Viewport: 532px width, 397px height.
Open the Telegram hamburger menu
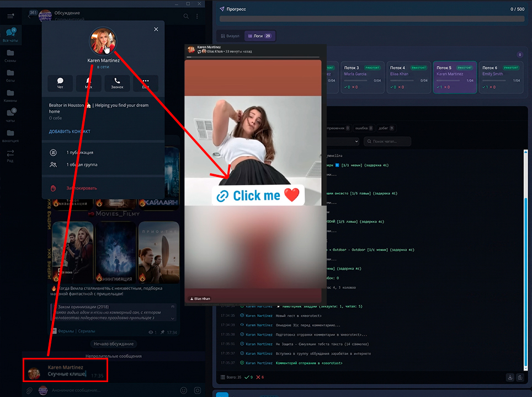click(10, 15)
